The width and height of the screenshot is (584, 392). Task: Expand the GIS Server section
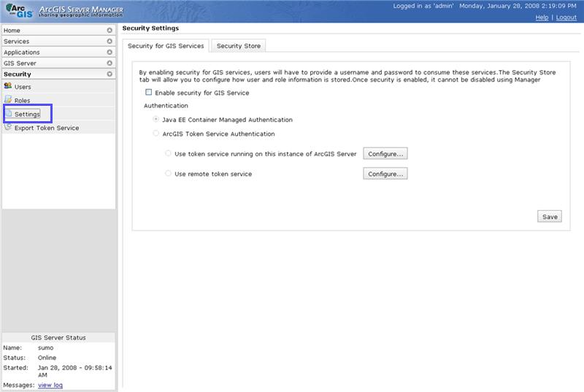click(x=109, y=64)
